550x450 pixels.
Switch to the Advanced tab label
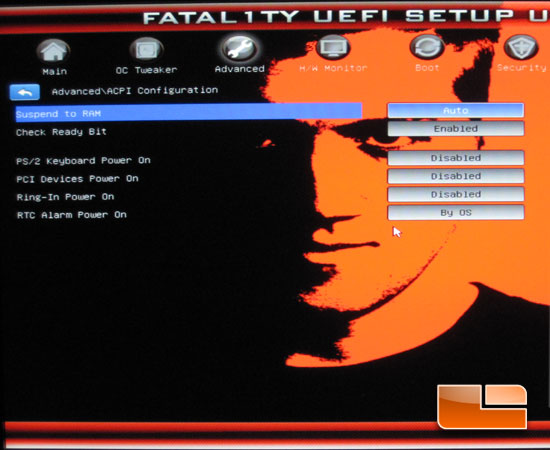point(240,69)
